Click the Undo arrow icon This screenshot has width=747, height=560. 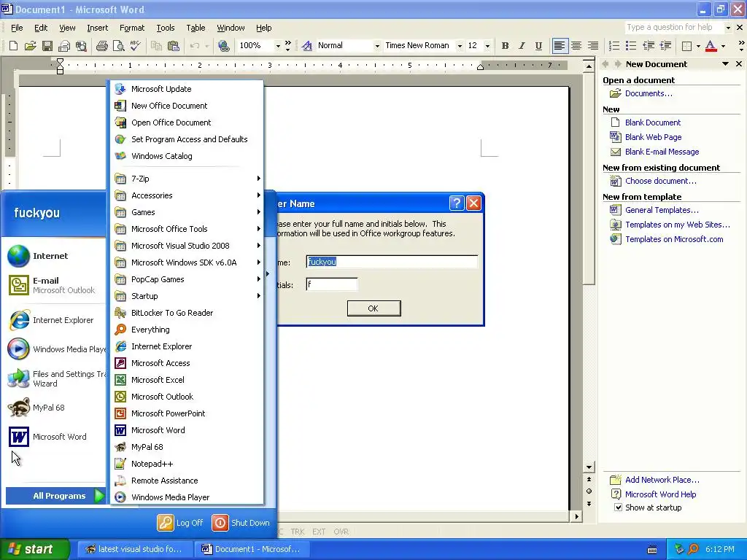tap(194, 46)
